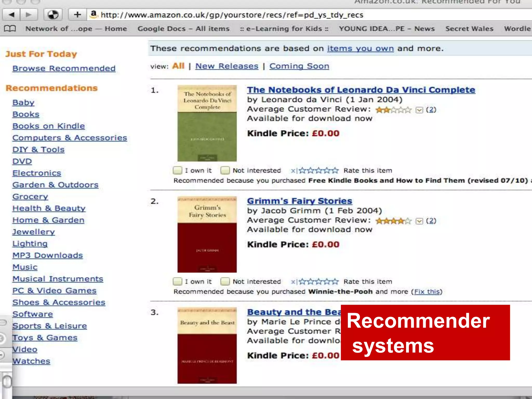Click the Da Vinci Notebooks cover thumbnail
Screen dimensions: 532x399
coord(207,123)
